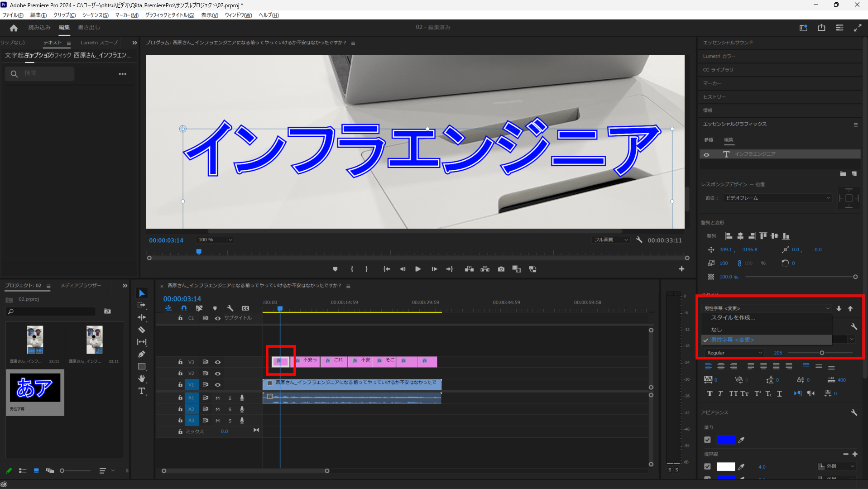Viewport: 868px width, 489px height.
Task: Expand the overflow panels in project panel
Action: coord(125,286)
